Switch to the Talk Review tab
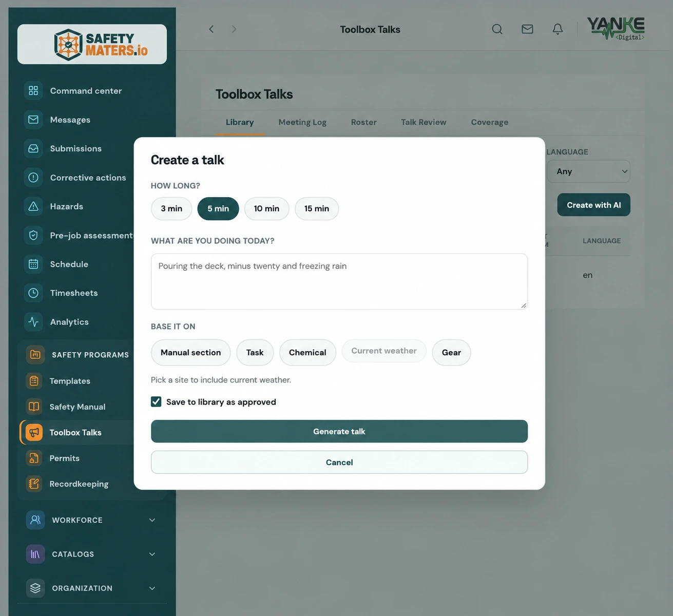This screenshot has width=673, height=616. 424,122
